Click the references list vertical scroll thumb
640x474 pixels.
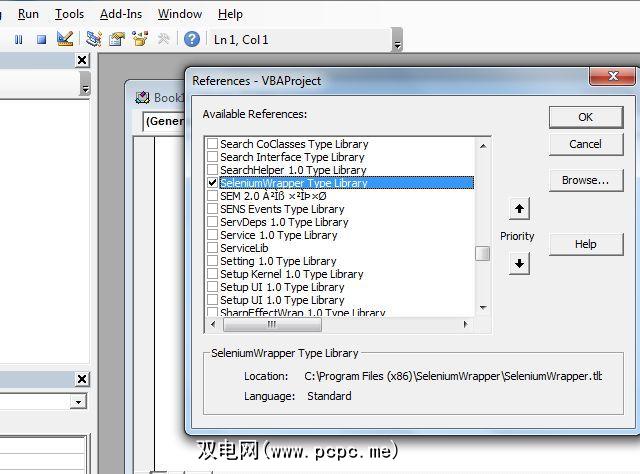click(x=483, y=253)
